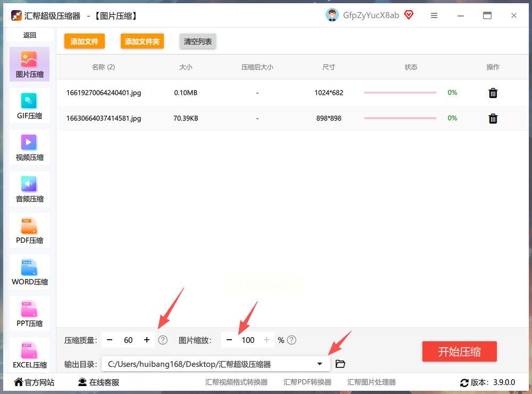532x394 pixels.
Task: Show help for 压缩质量 setting
Action: [x=163, y=340]
